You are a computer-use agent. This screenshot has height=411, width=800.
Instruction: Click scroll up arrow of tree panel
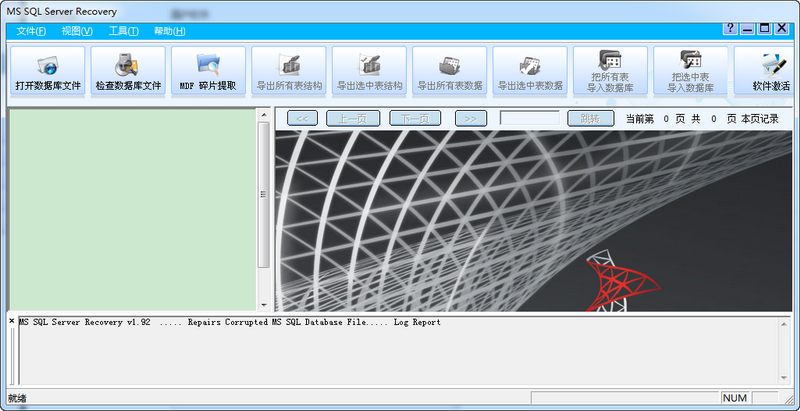pyautogui.click(x=264, y=114)
